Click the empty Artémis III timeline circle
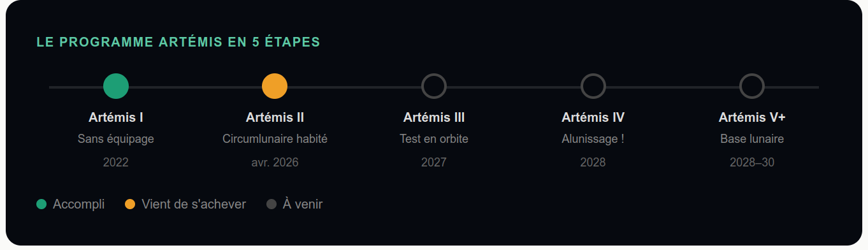 (x=434, y=86)
